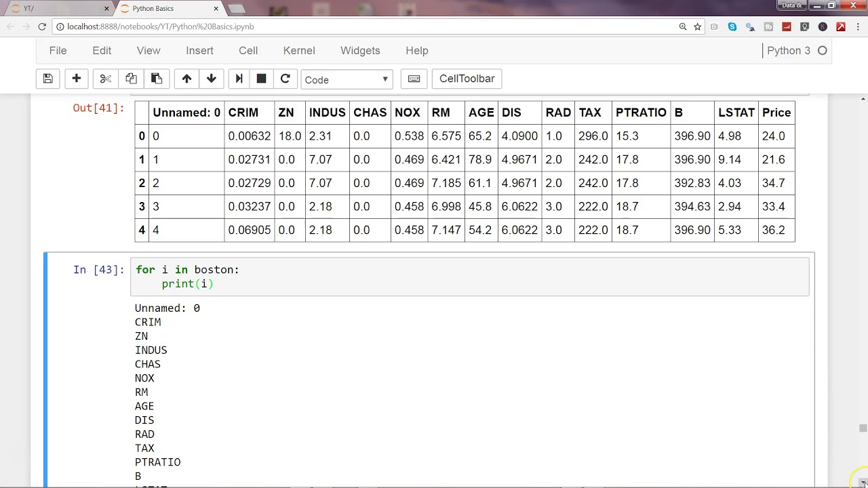Open the Edit menu

102,51
